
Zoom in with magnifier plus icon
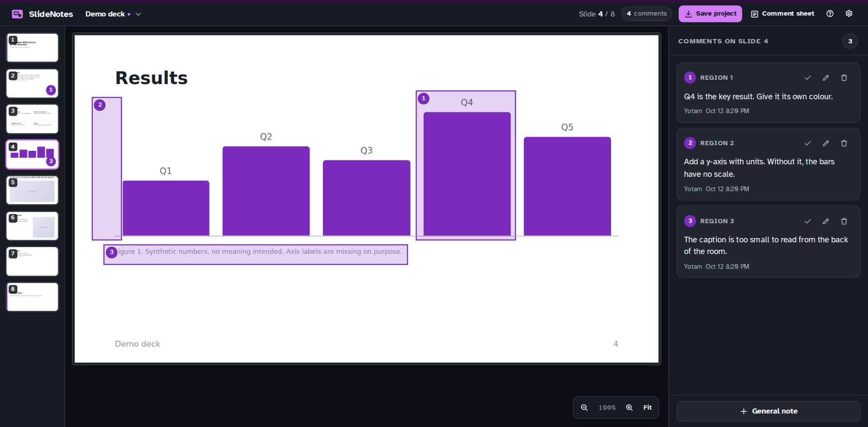pyautogui.click(x=629, y=407)
